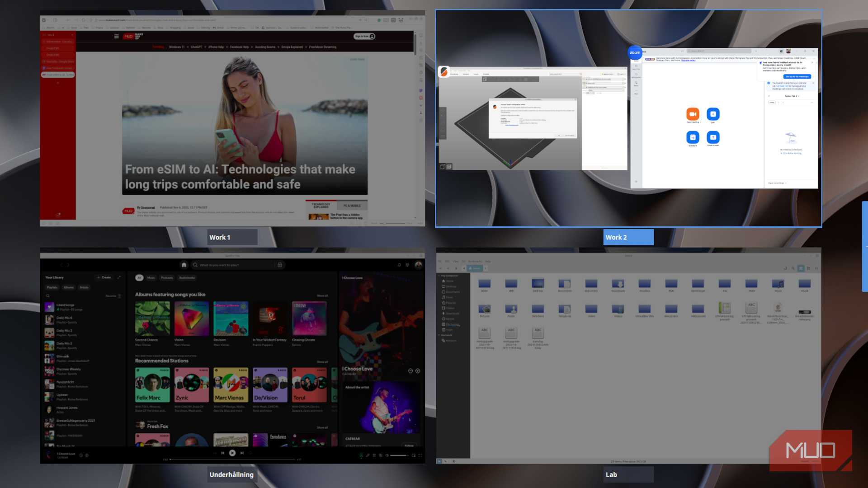Click the round blue Zoom app badge
Screen dimensions: 868x488
(635, 53)
